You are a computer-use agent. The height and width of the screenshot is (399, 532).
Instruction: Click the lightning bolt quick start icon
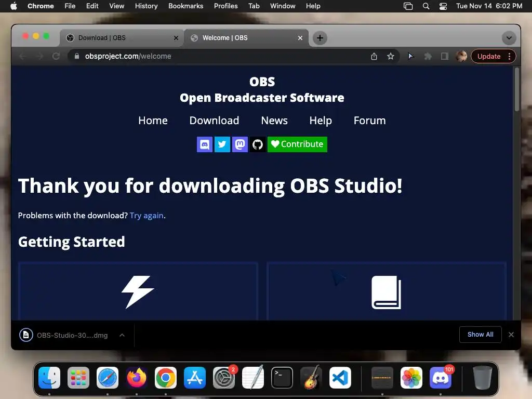[x=138, y=292]
